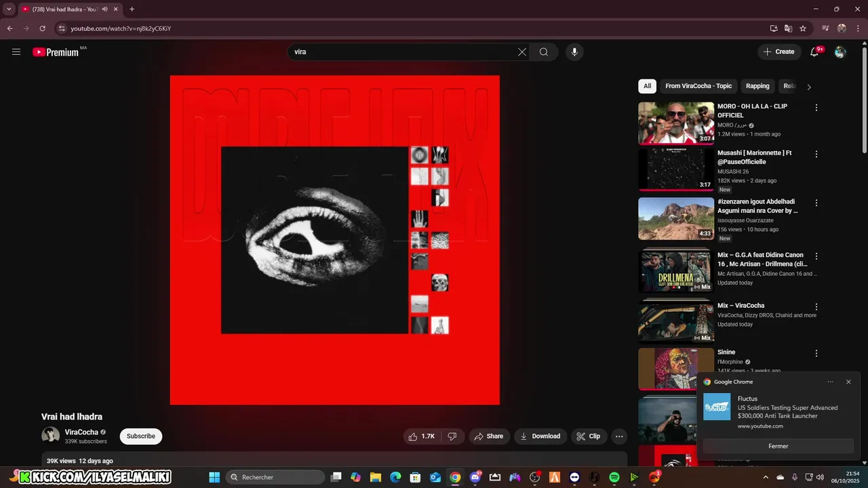Image resolution: width=868 pixels, height=488 pixels.
Task: Select the All filter chip
Action: (x=648, y=86)
